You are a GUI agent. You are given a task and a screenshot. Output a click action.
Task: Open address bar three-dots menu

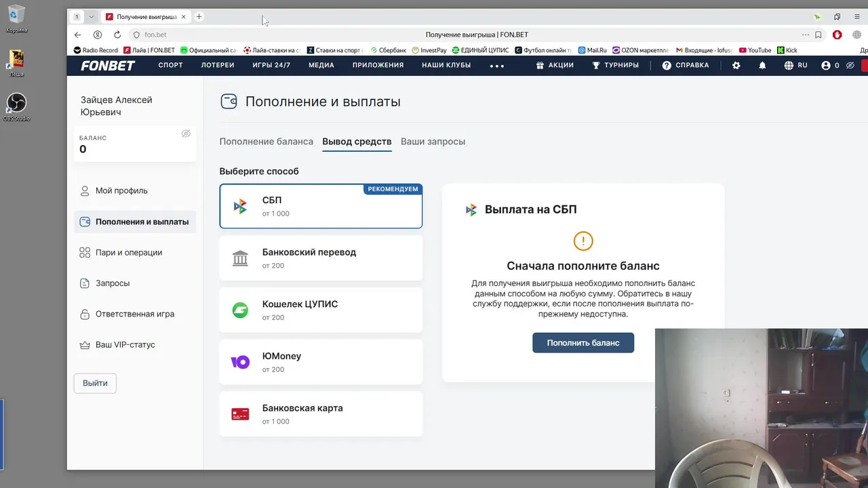(x=806, y=35)
